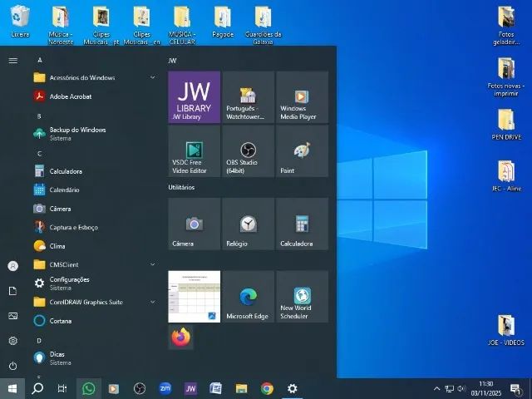This screenshot has width=532, height=399.
Task: Click the JW tile group title
Action: [x=172, y=61]
